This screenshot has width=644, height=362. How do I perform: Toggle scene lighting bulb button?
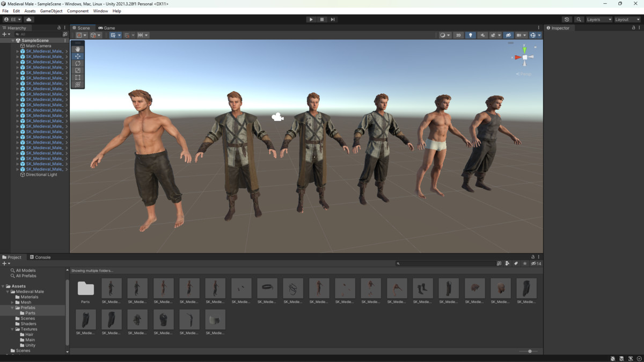[471, 35]
